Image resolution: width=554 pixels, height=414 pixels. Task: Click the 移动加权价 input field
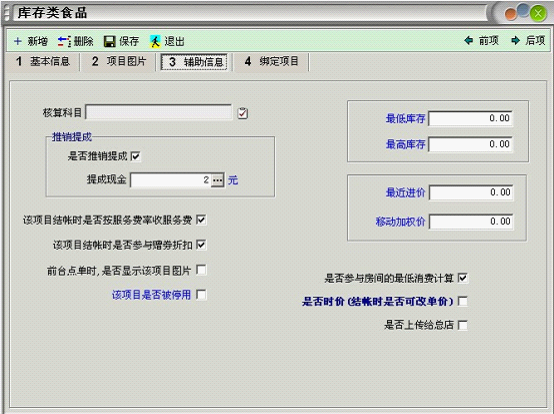471,221
